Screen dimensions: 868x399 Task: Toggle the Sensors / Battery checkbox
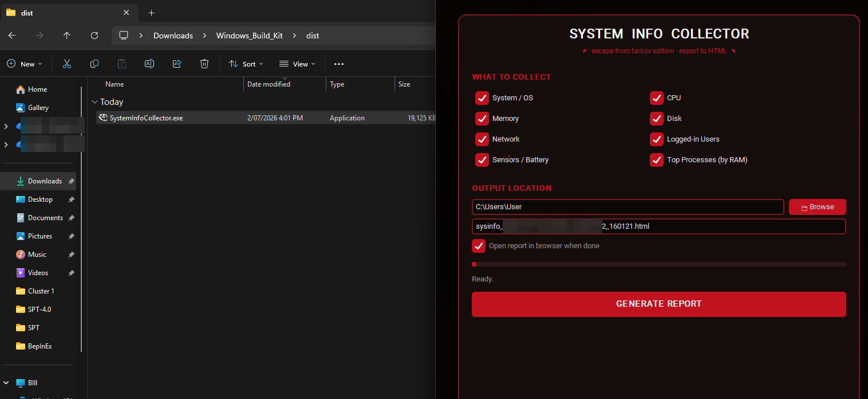pos(482,160)
